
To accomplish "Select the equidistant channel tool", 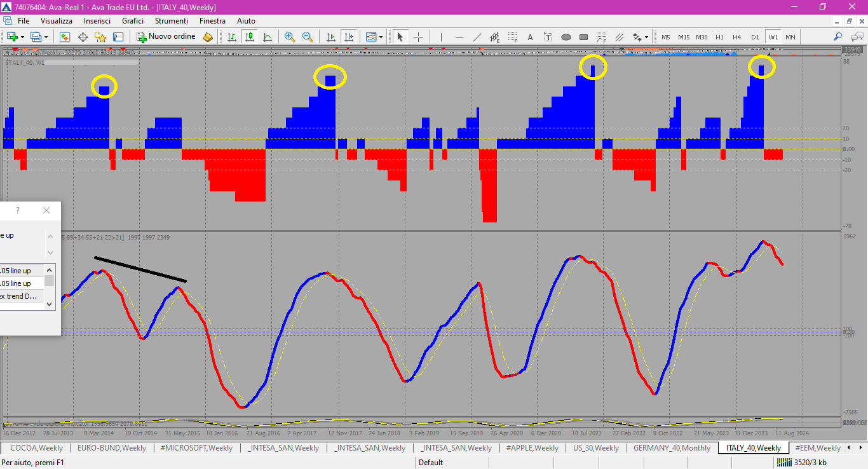I will (x=494, y=37).
